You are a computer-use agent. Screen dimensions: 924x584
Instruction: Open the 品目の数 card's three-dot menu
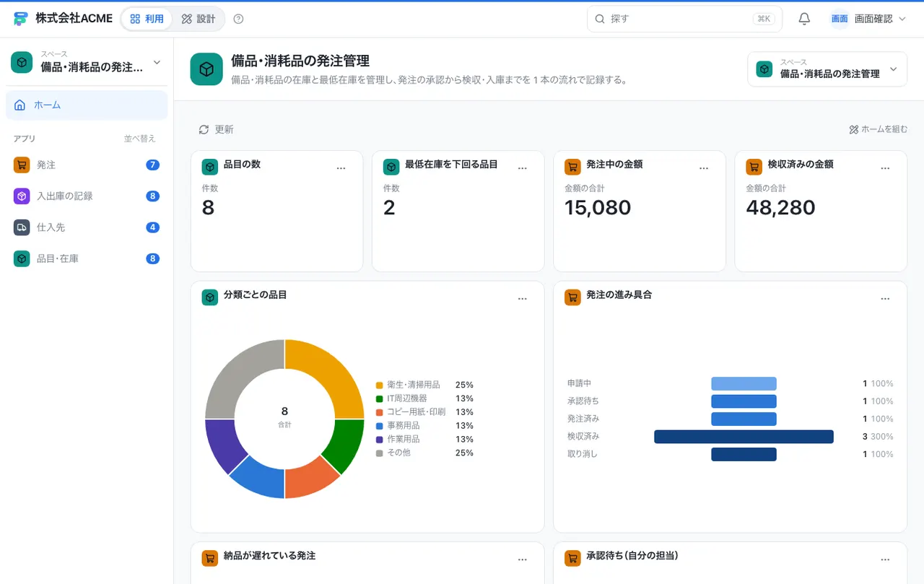341,167
